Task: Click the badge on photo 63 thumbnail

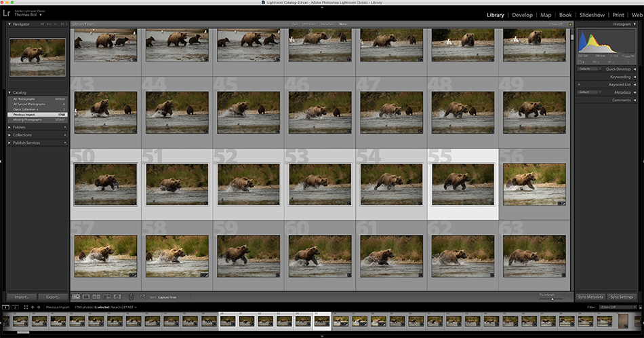Action: coord(563,275)
